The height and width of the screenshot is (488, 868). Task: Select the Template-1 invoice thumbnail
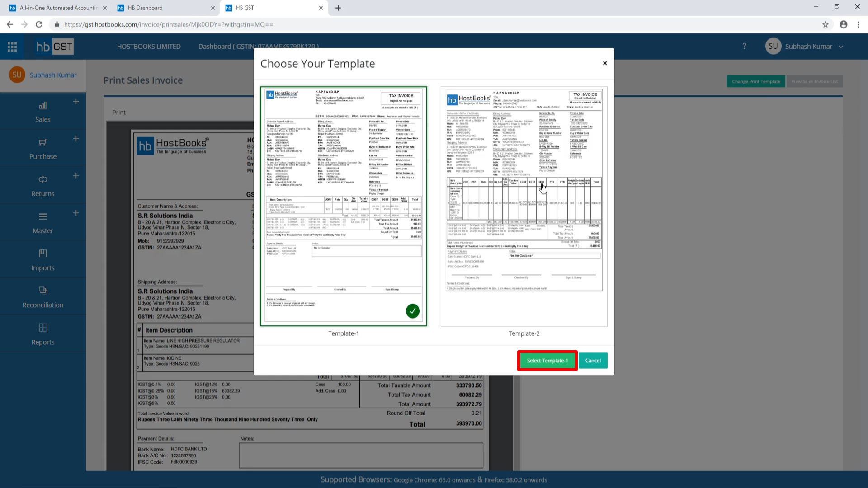pos(344,206)
